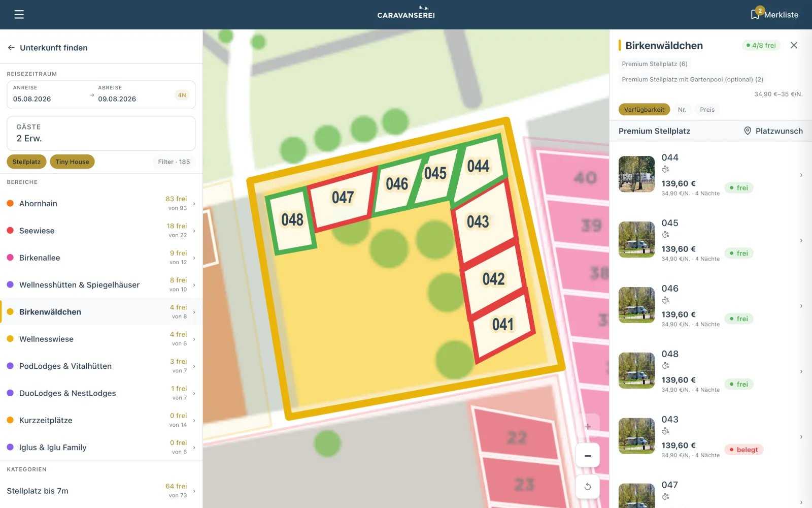Open pitch 045 thumbnail image
Screen dimensions: 812x508
[x=636, y=239]
